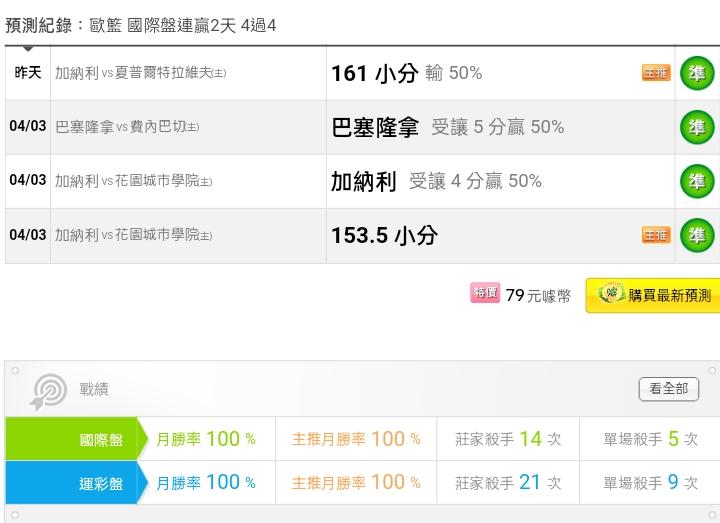Viewport: 720px width, 523px height.
Task: Click green 準 badge in 153.5 小分 row
Action: tap(697, 235)
